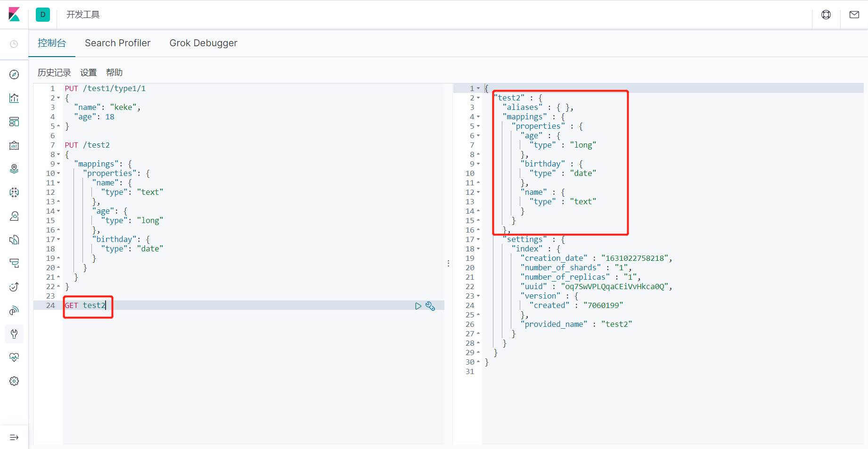This screenshot has width=868, height=449.
Task: Open Visualize chart icon in sidebar
Action: [14, 98]
